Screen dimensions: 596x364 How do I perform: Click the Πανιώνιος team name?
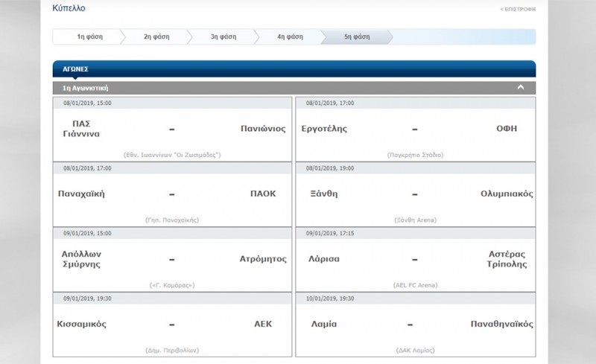[x=263, y=129]
